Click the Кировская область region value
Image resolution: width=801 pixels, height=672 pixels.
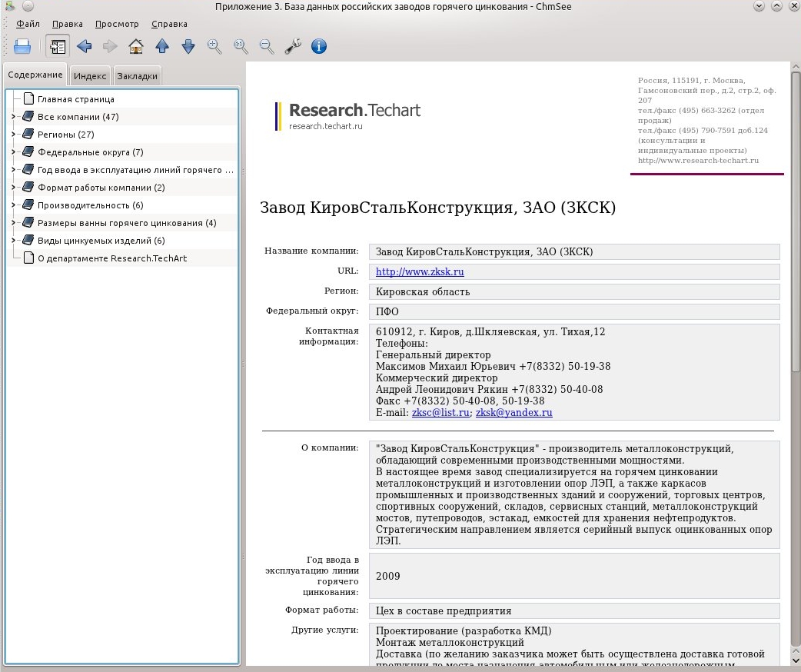point(423,292)
